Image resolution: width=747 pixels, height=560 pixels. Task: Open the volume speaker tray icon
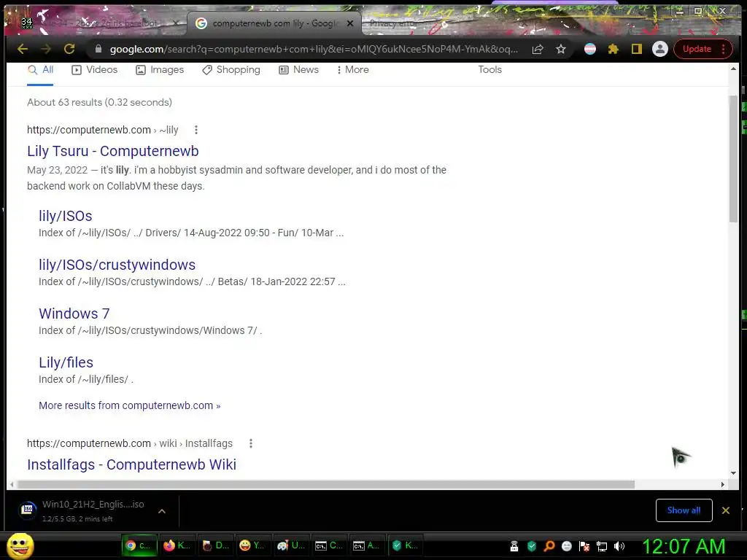(619, 546)
